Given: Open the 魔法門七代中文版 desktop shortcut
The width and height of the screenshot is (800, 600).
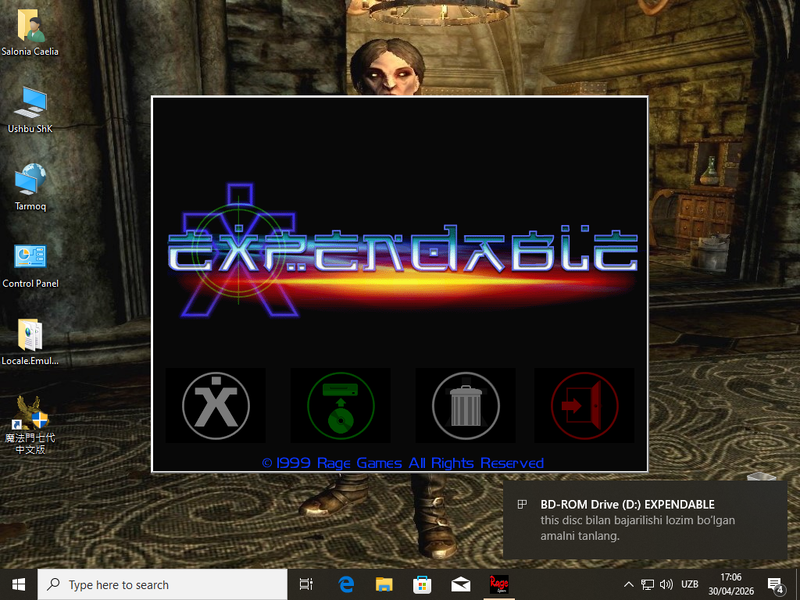Looking at the screenshot, I should point(30,425).
